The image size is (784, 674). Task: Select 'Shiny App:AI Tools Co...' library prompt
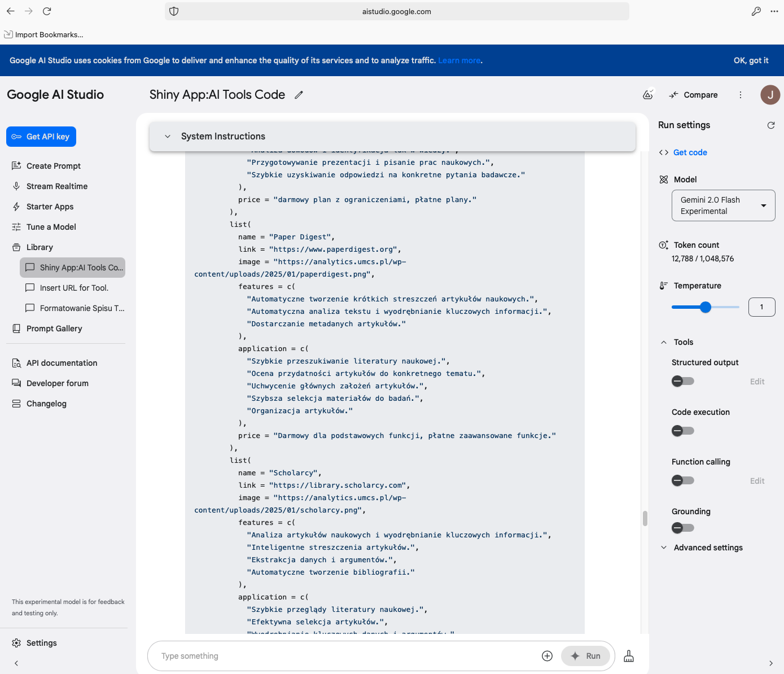click(72, 268)
